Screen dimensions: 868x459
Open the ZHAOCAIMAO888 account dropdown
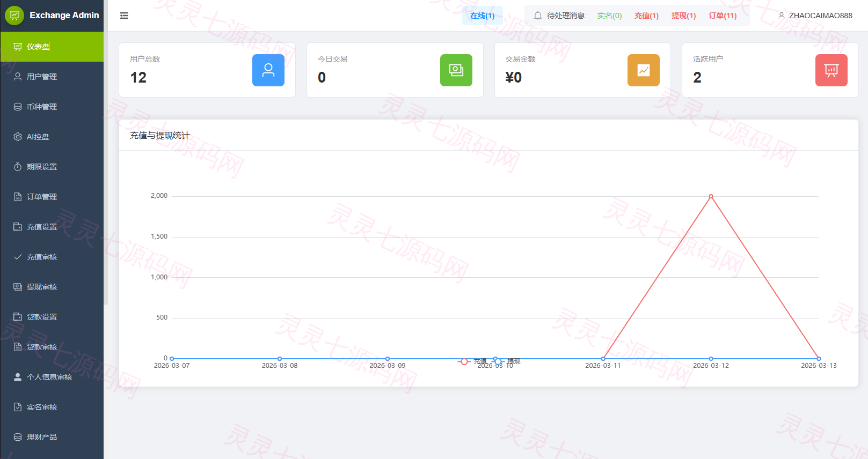pyautogui.click(x=815, y=16)
